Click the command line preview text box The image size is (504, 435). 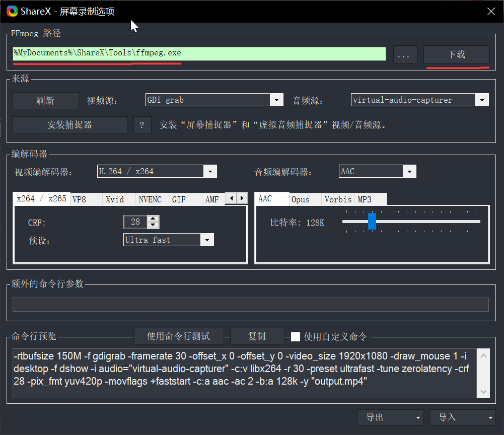pyautogui.click(x=244, y=373)
